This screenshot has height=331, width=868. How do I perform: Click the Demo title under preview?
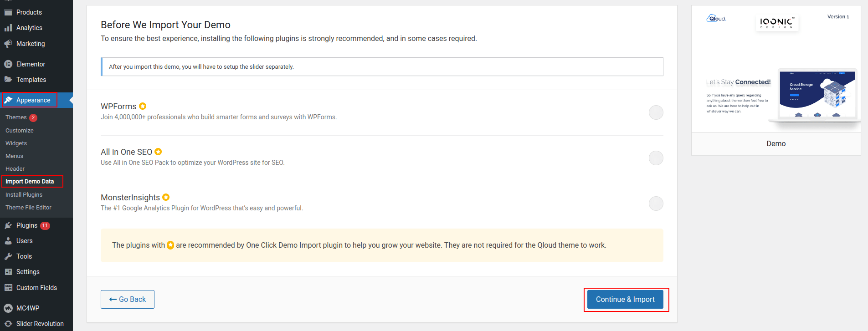776,143
